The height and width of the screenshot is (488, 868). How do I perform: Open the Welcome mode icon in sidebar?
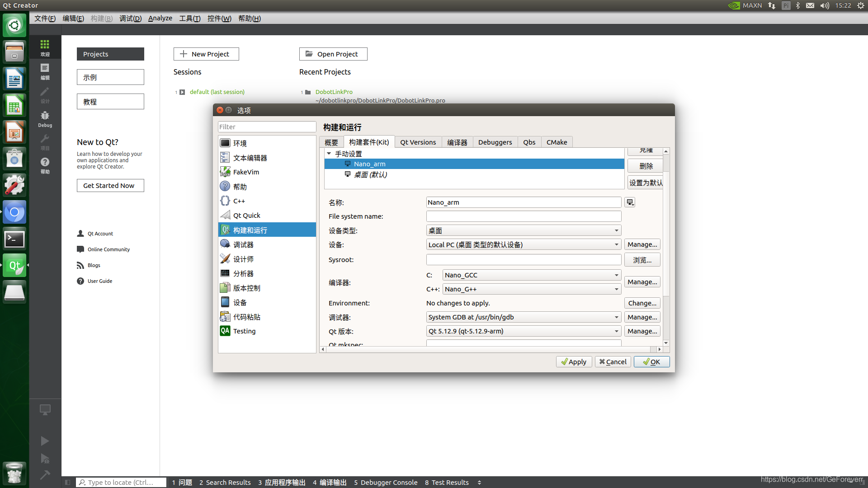pyautogui.click(x=45, y=47)
